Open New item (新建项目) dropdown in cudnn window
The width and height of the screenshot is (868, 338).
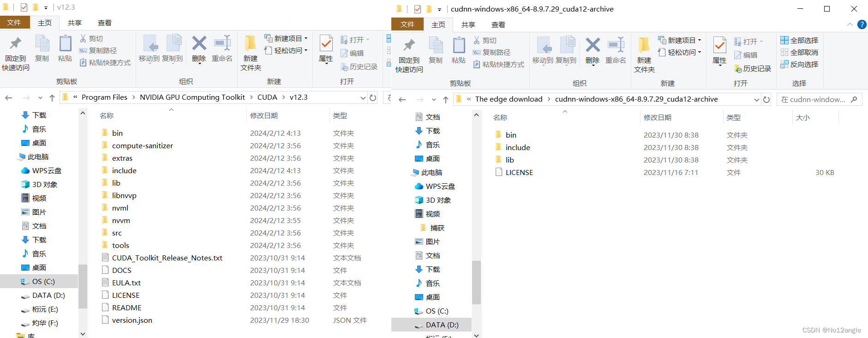[x=679, y=40]
